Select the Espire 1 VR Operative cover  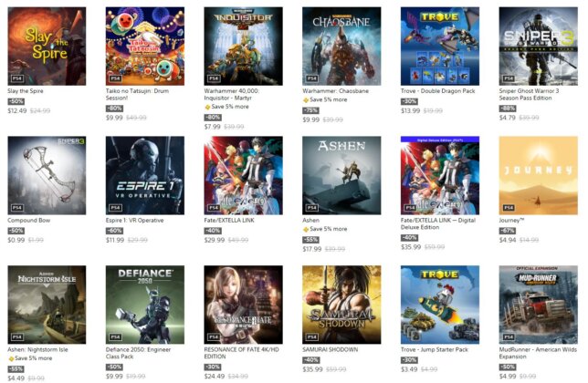145,175
